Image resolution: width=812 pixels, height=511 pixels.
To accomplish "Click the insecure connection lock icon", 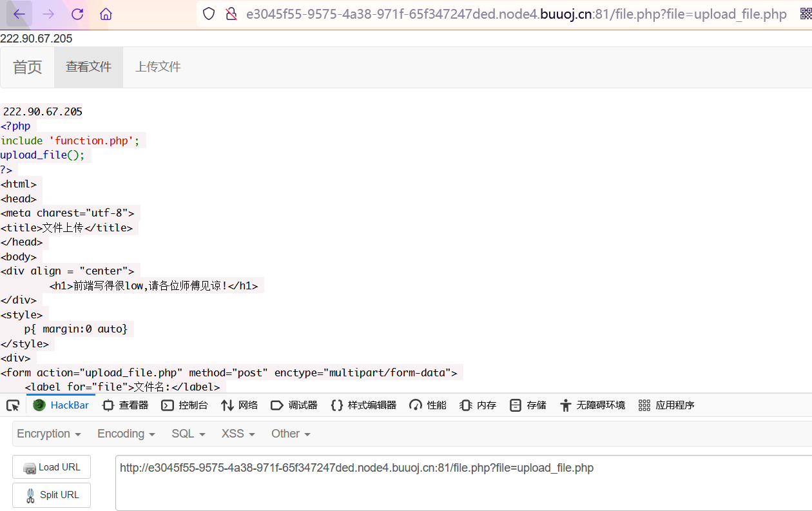I will [x=231, y=14].
